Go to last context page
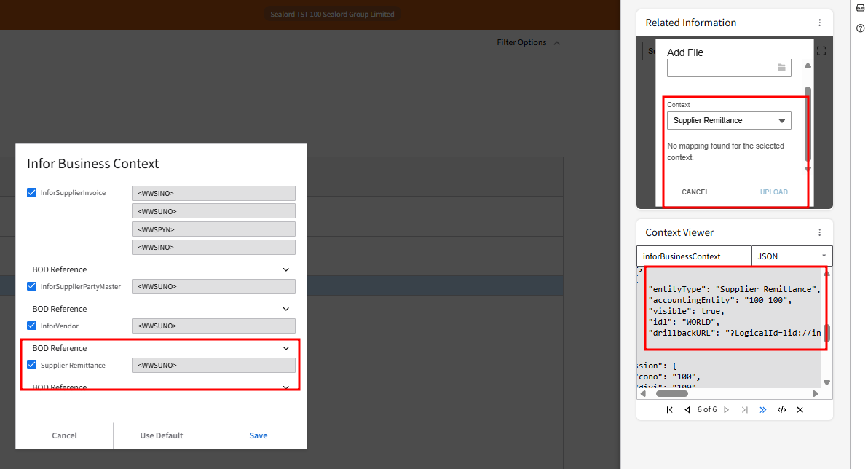Screen dimensions: 868x469 point(745,410)
